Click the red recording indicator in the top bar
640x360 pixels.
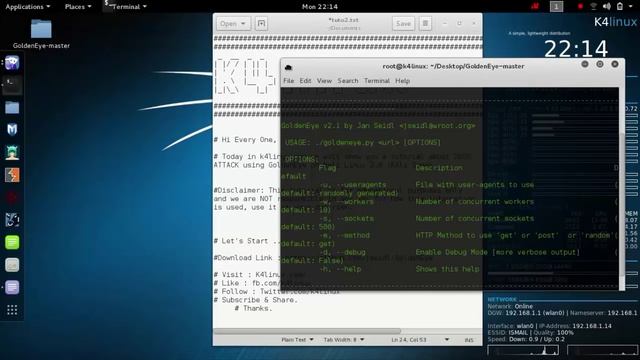click(580, 7)
